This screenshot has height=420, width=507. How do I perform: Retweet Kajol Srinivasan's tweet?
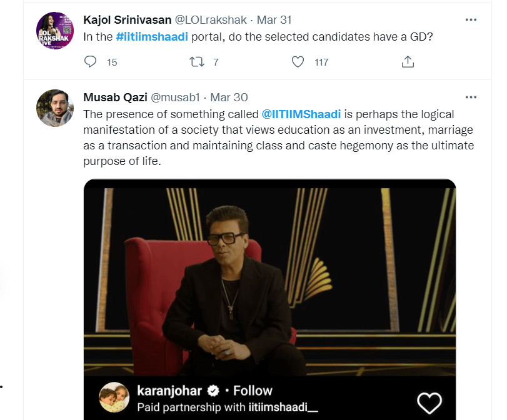(x=196, y=62)
